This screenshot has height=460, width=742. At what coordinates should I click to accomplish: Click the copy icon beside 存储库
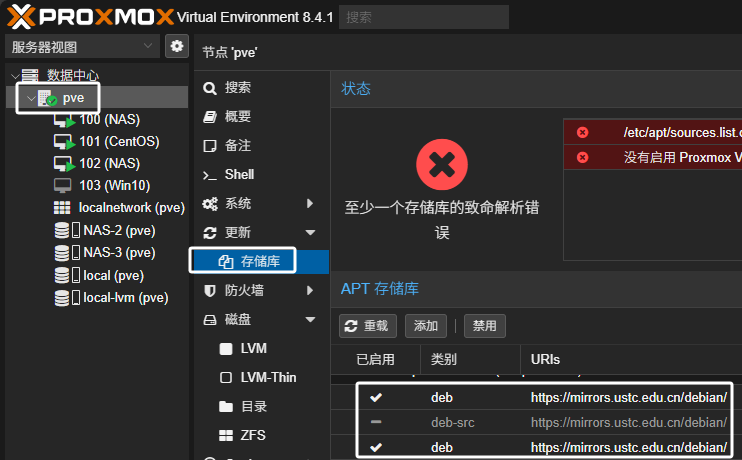point(226,262)
